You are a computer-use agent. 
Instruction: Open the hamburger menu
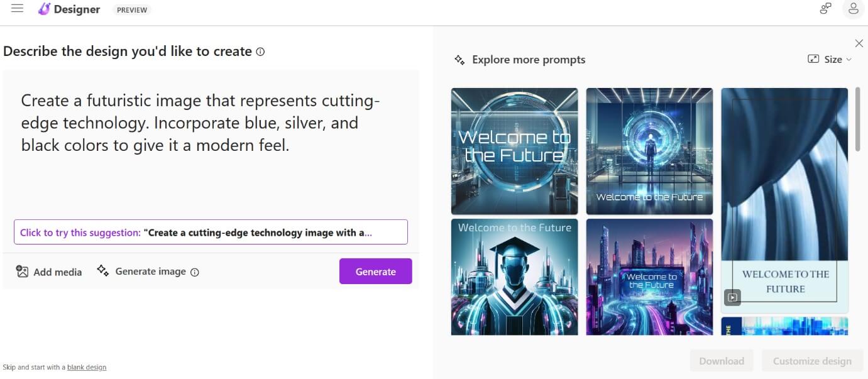pos(17,8)
